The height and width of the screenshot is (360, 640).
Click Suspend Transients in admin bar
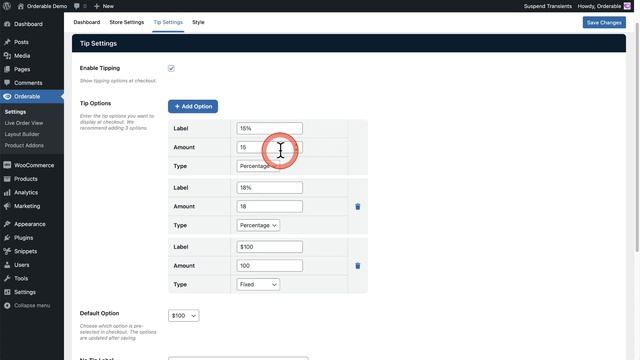(x=547, y=6)
